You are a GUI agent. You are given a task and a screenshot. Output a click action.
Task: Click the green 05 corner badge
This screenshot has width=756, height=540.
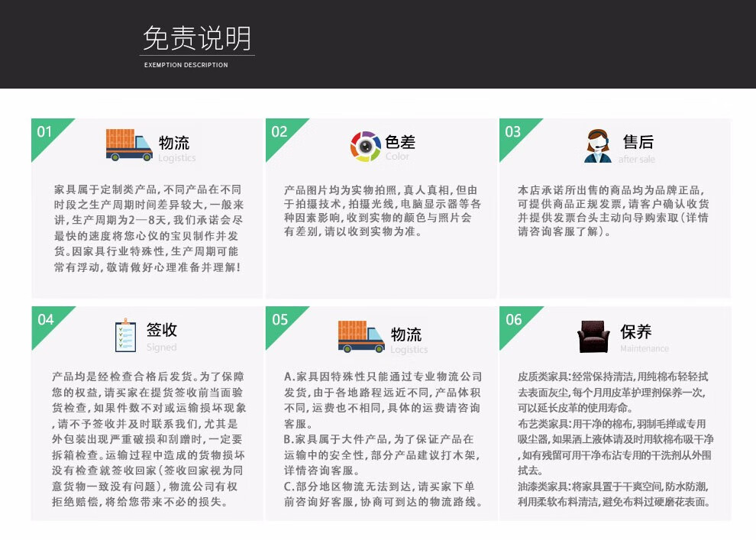tap(280, 320)
